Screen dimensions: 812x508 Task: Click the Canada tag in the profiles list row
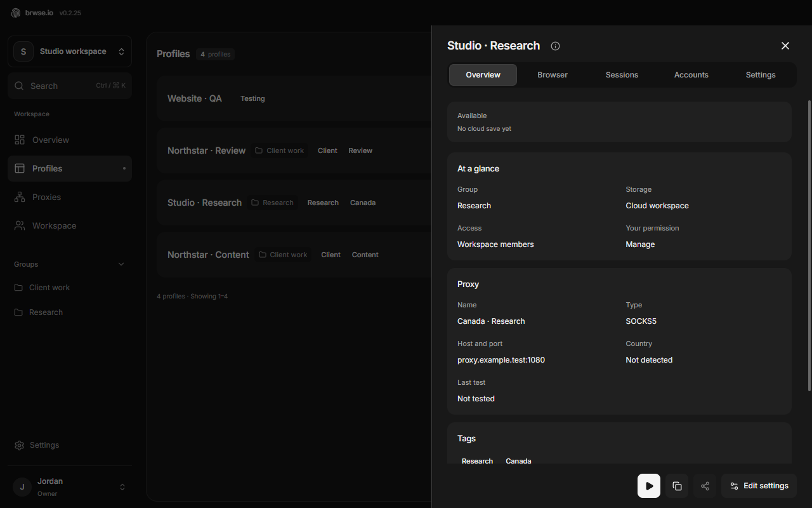(x=363, y=203)
